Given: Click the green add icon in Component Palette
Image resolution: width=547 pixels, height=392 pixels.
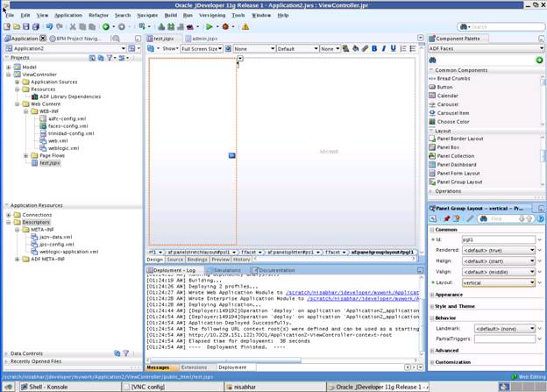Looking at the screenshot, I should [539, 60].
